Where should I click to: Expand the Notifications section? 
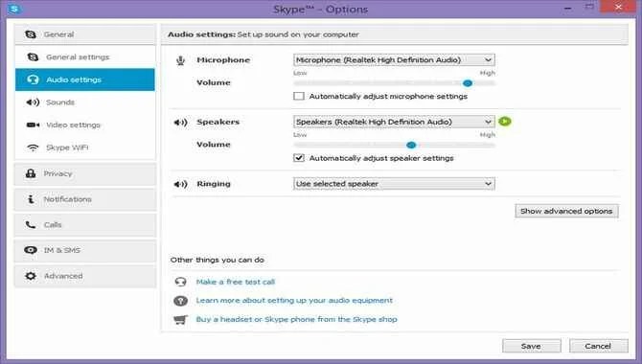click(85, 199)
